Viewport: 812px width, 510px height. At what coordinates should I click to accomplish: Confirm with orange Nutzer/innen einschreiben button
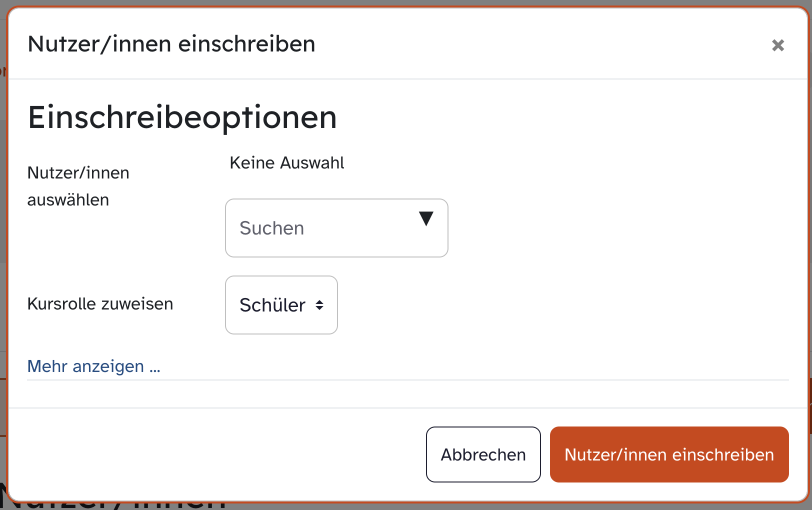pyautogui.click(x=669, y=454)
